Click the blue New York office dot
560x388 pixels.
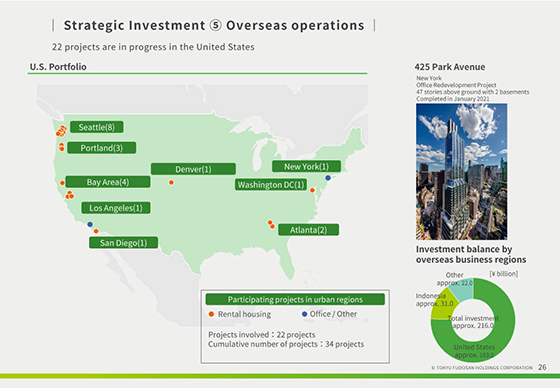(x=328, y=178)
